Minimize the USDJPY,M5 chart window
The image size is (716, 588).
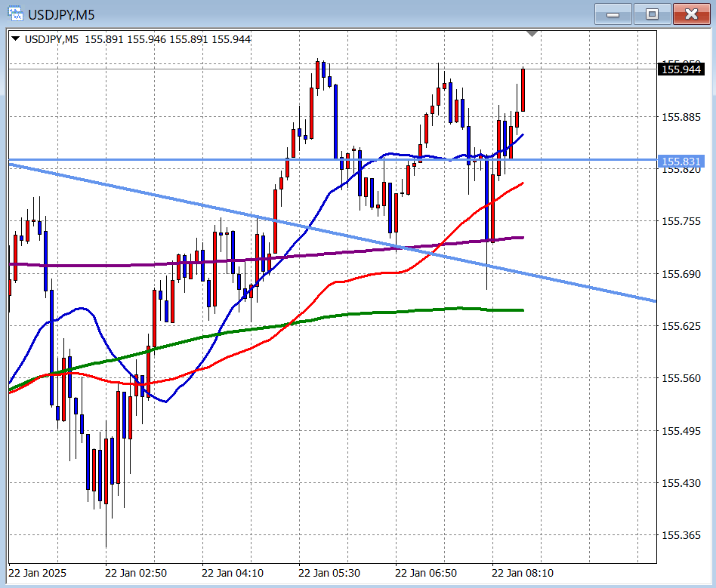coord(613,14)
